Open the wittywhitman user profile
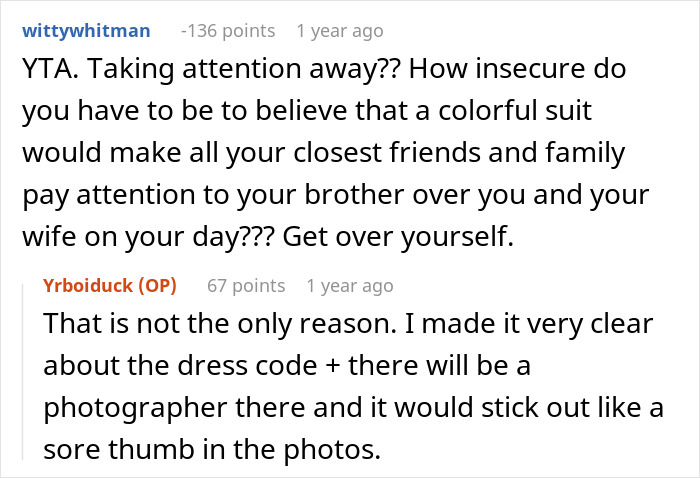Screen dimensions: 700x478 tap(84, 30)
